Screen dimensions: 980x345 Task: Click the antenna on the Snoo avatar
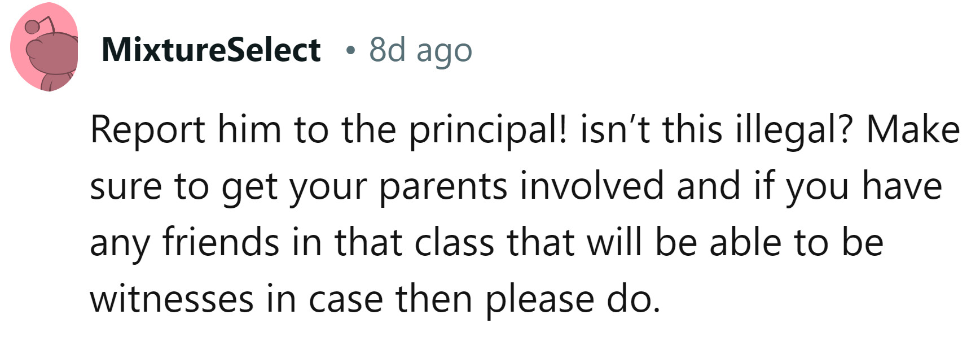41,22
